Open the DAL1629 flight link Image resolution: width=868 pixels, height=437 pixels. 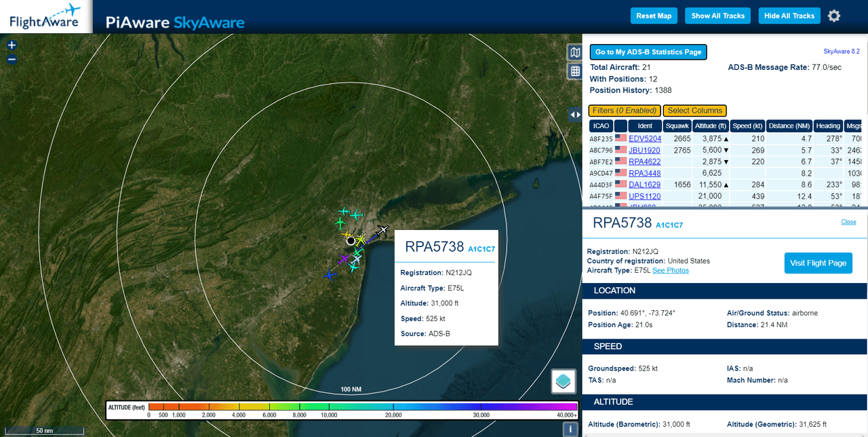pos(644,185)
